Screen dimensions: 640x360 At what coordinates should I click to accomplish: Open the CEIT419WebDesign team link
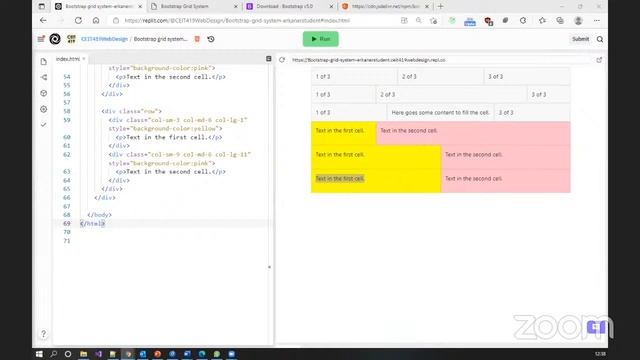[104, 39]
